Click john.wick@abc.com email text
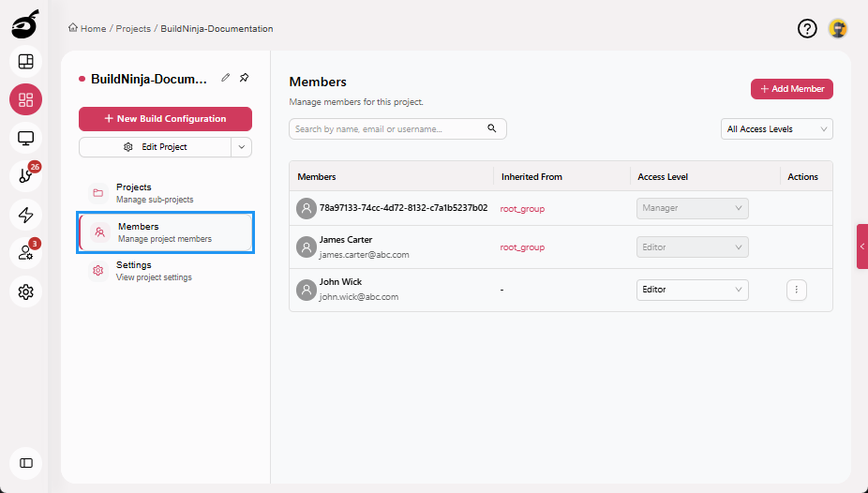Viewport: 868px width, 493px height. pyautogui.click(x=359, y=296)
